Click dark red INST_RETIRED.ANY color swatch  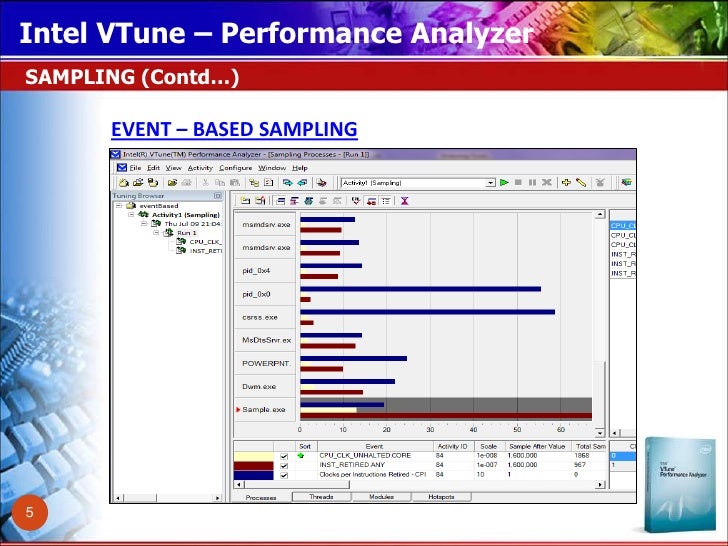[x=254, y=466]
